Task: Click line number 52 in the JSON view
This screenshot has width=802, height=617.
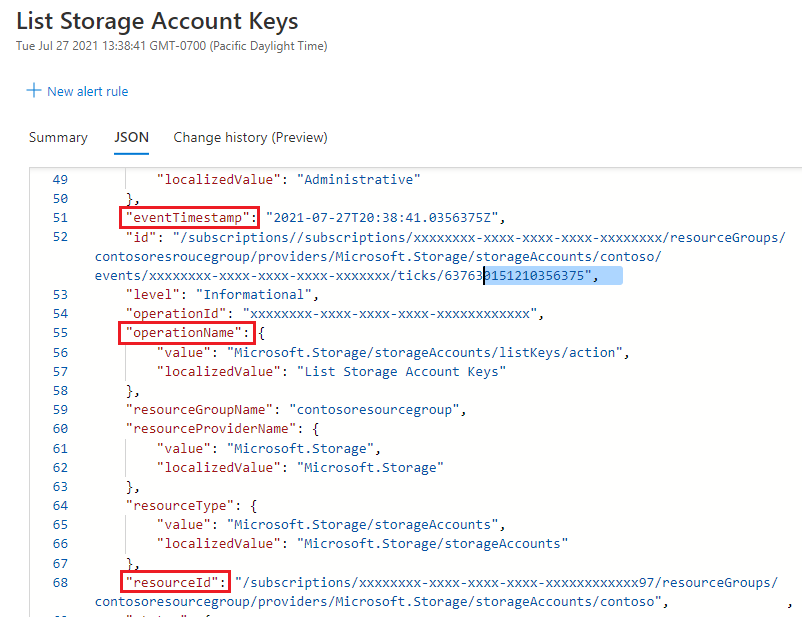Action: click(x=60, y=237)
